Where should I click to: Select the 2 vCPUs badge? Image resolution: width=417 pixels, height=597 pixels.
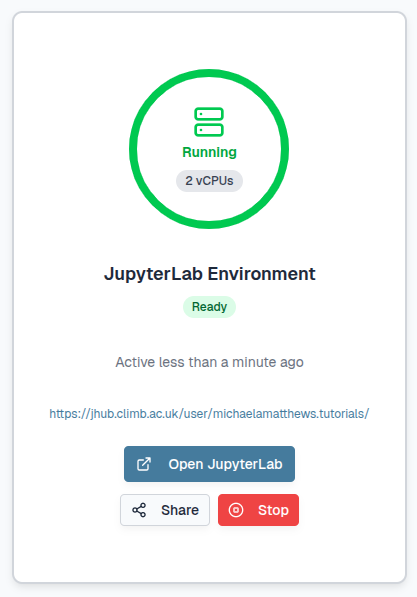pyautogui.click(x=209, y=181)
